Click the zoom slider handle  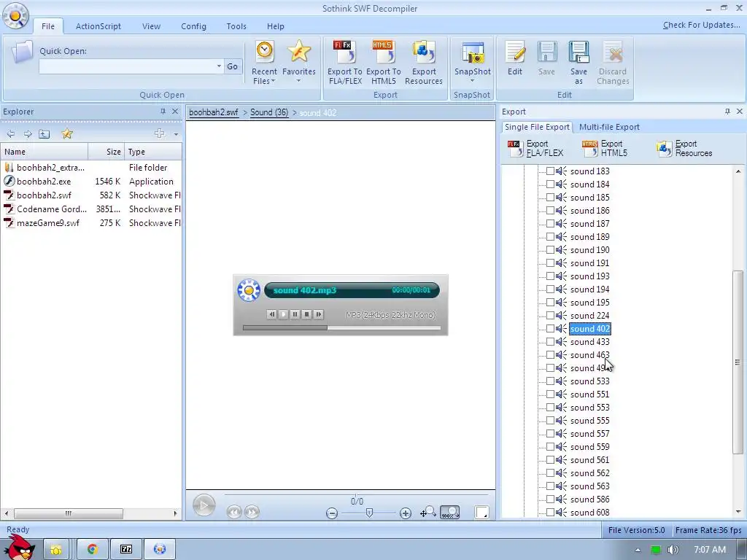pyautogui.click(x=369, y=513)
